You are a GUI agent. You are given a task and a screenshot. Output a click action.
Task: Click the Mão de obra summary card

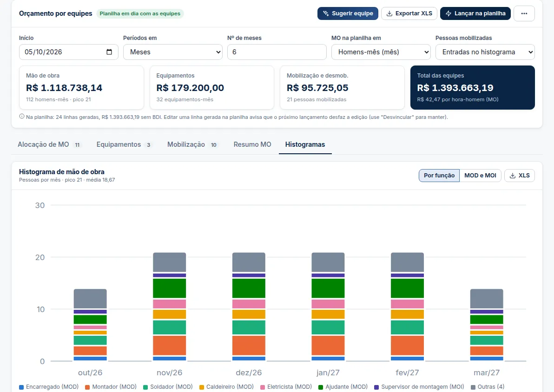pos(81,88)
